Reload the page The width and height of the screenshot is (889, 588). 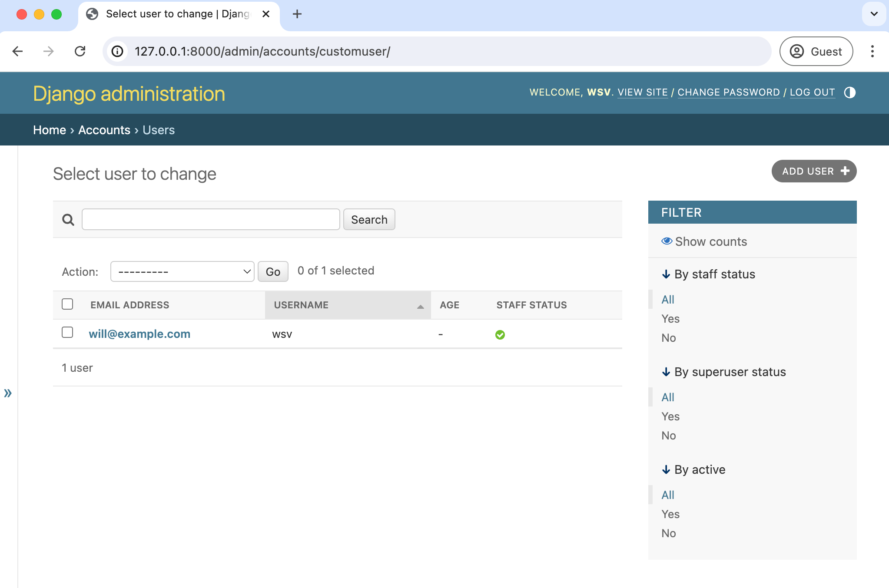(x=80, y=51)
